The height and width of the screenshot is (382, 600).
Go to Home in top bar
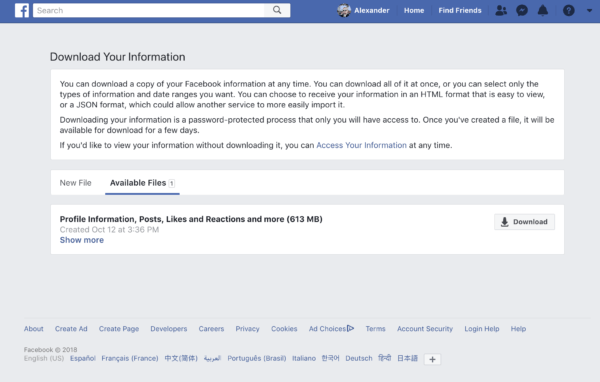tap(414, 11)
